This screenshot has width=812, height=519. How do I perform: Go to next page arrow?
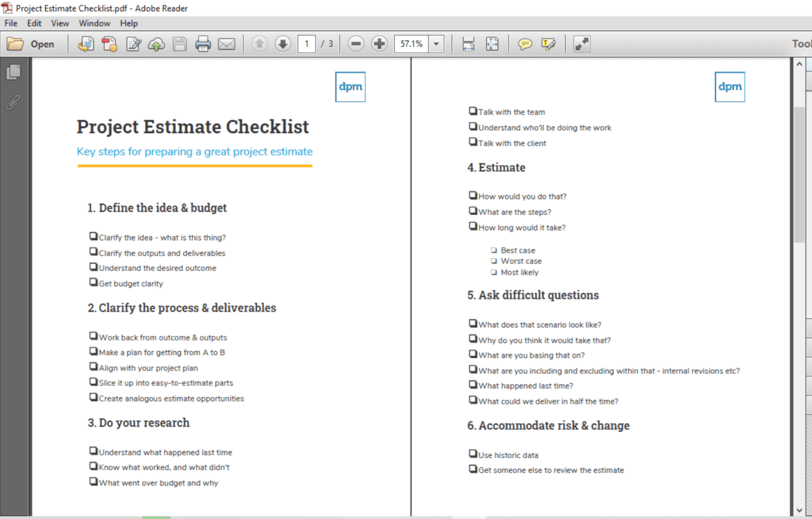[283, 43]
